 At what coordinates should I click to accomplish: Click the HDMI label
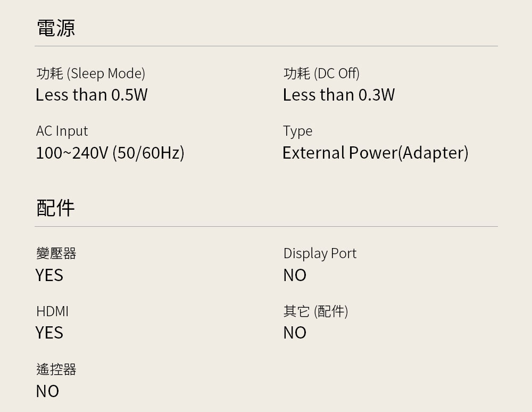click(x=52, y=311)
